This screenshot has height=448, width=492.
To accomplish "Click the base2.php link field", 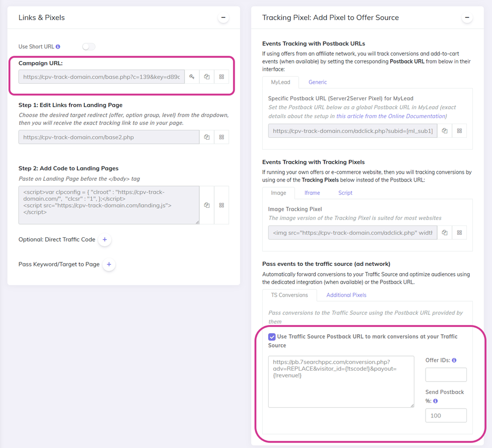I will (109, 137).
